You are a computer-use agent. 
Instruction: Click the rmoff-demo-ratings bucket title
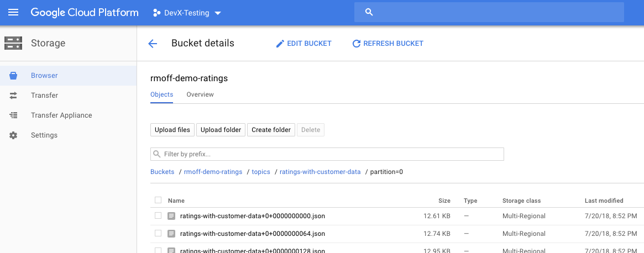189,78
